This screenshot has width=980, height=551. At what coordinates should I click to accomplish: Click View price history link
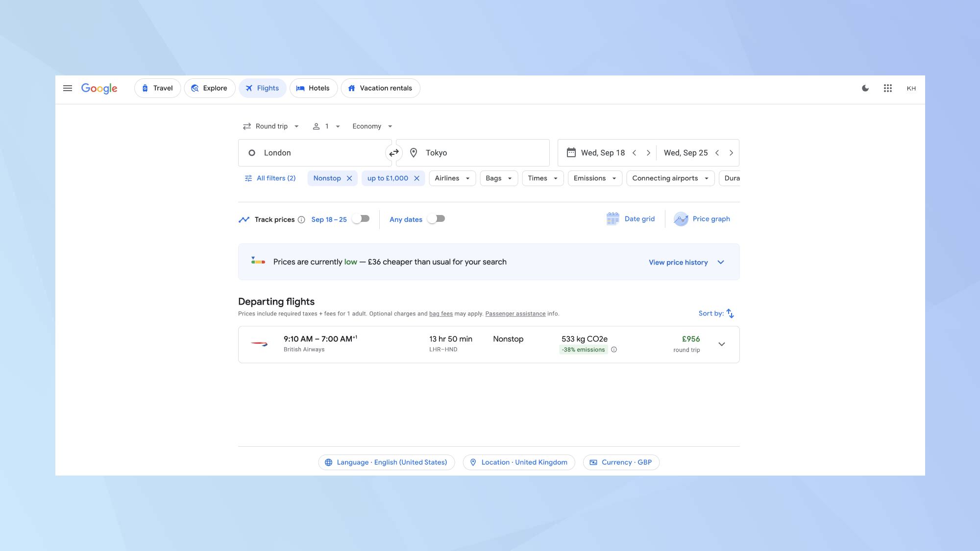point(678,262)
